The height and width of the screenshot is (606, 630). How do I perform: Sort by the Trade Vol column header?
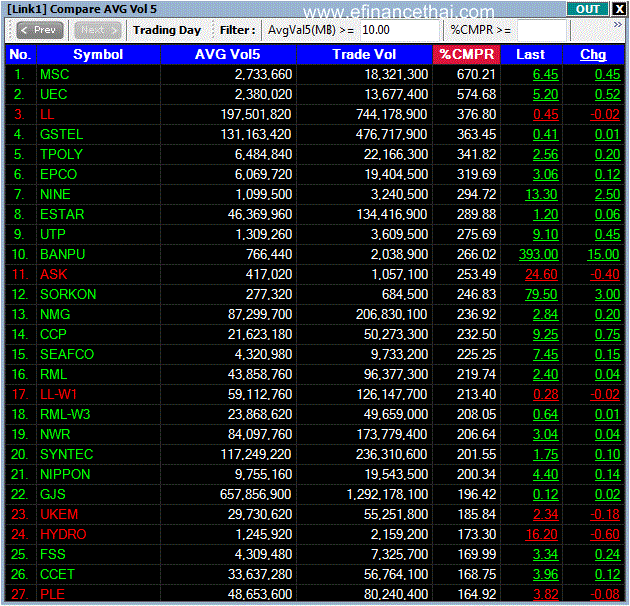[x=364, y=54]
